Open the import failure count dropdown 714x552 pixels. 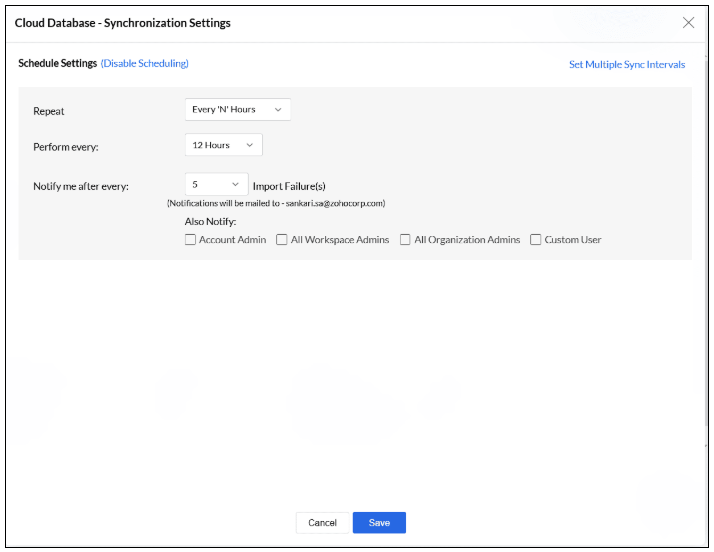216,185
